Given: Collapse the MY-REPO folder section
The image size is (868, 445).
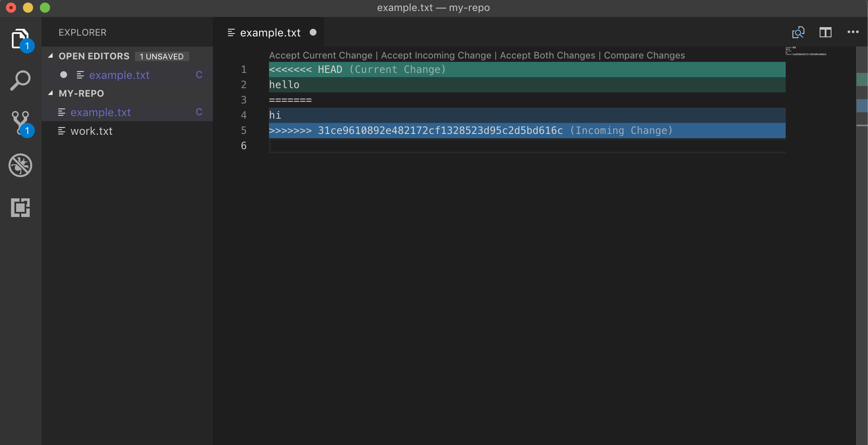Looking at the screenshot, I should [51, 93].
